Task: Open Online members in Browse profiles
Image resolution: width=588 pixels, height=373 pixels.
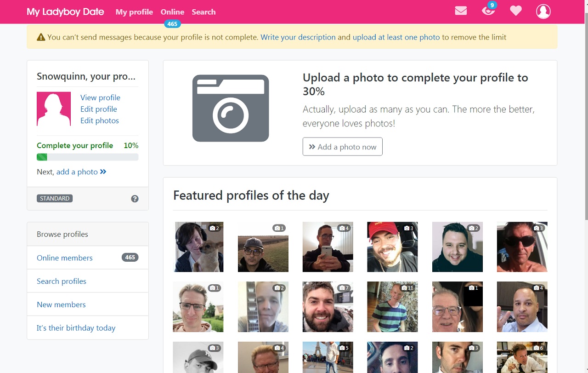Action: click(x=65, y=258)
